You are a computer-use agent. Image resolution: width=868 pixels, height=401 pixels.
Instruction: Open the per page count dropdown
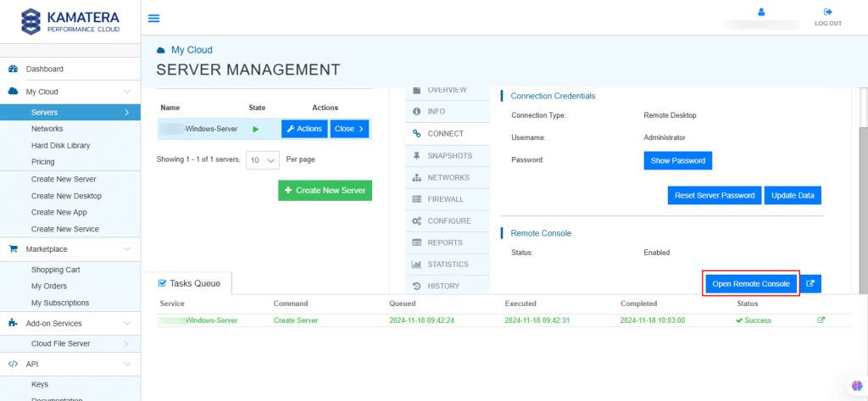tap(263, 159)
